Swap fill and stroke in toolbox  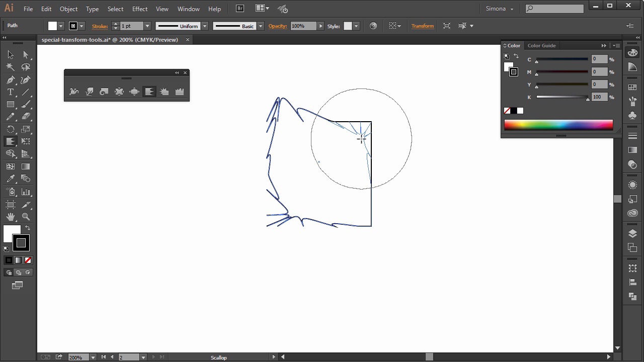pos(28,228)
